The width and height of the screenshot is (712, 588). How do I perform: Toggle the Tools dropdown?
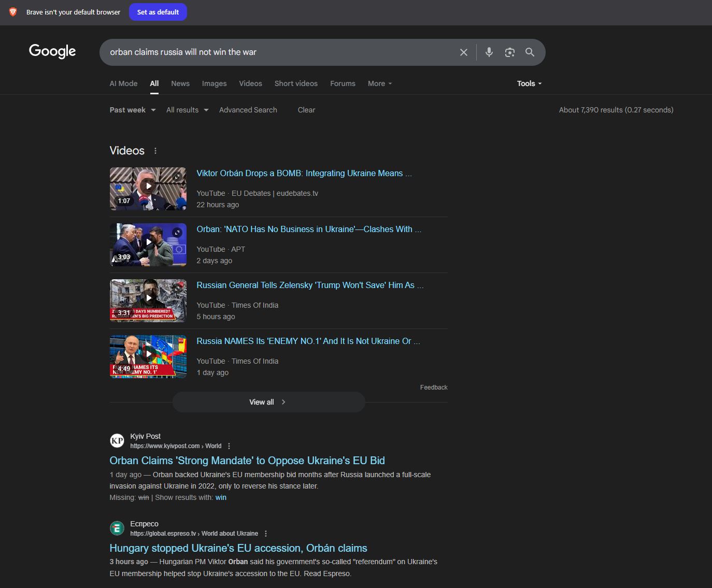click(x=529, y=83)
